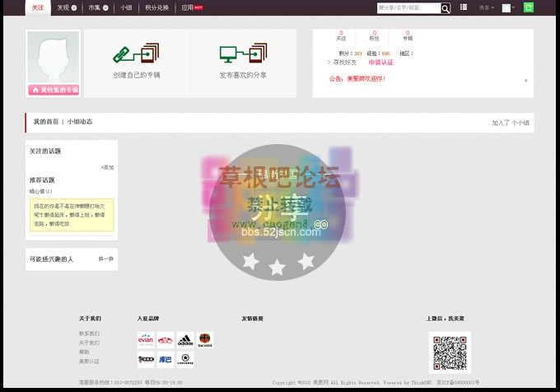Click the 申请认证 link
The height and width of the screenshot is (392, 560).
coord(380,63)
